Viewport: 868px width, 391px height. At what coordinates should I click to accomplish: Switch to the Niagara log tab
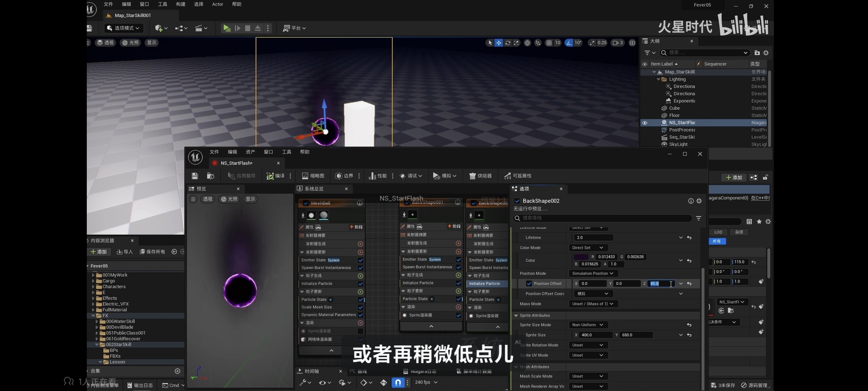(420, 371)
